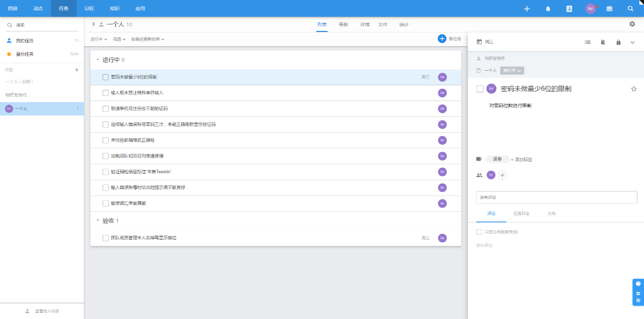Open project settings gear icon
The height and width of the screenshot is (319, 644).
tap(632, 24)
